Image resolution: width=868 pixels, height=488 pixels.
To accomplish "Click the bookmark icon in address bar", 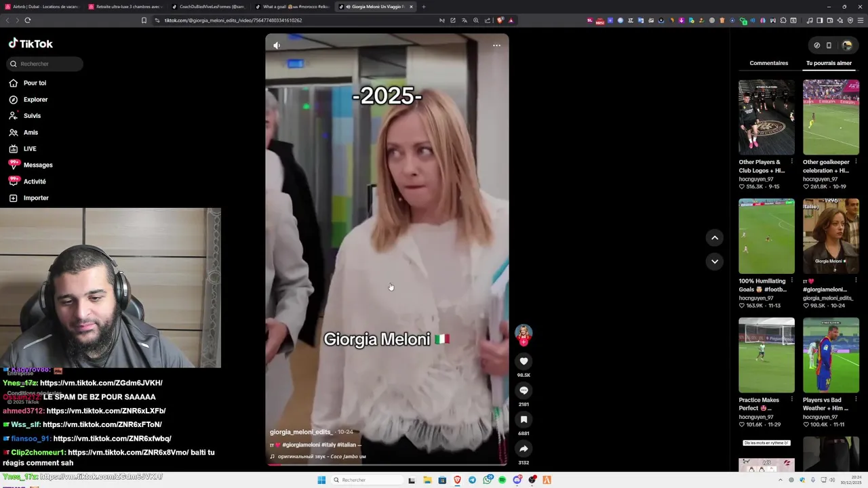I will 144,20.
